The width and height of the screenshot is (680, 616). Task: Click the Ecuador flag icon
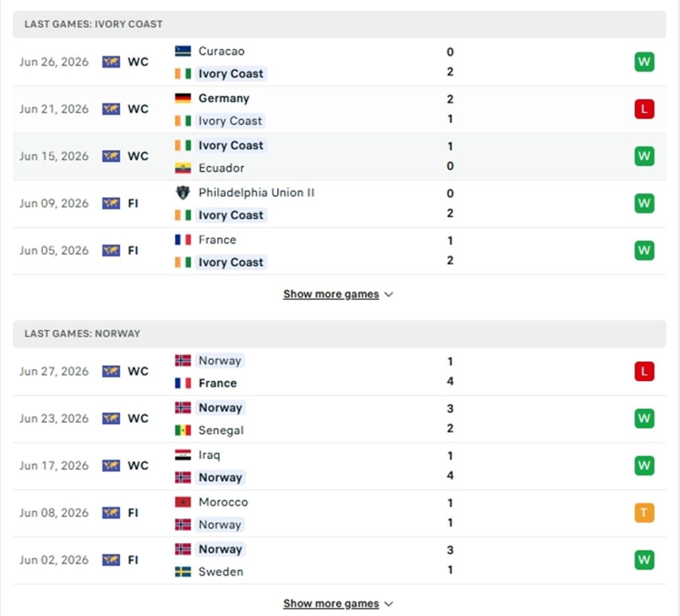[x=183, y=168]
